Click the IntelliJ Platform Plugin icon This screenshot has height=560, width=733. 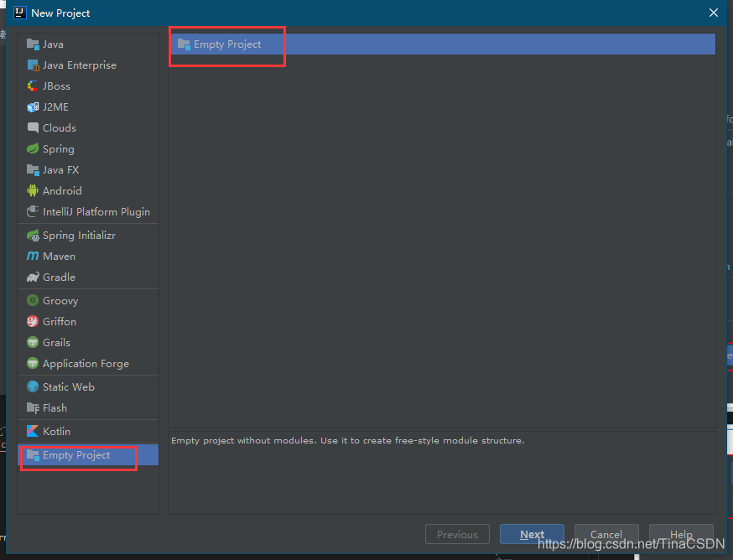[33, 212]
